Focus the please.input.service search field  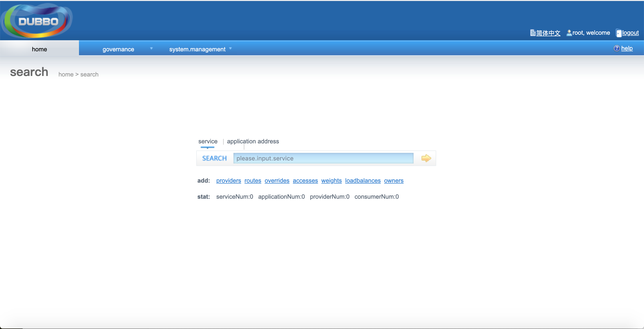click(x=323, y=158)
